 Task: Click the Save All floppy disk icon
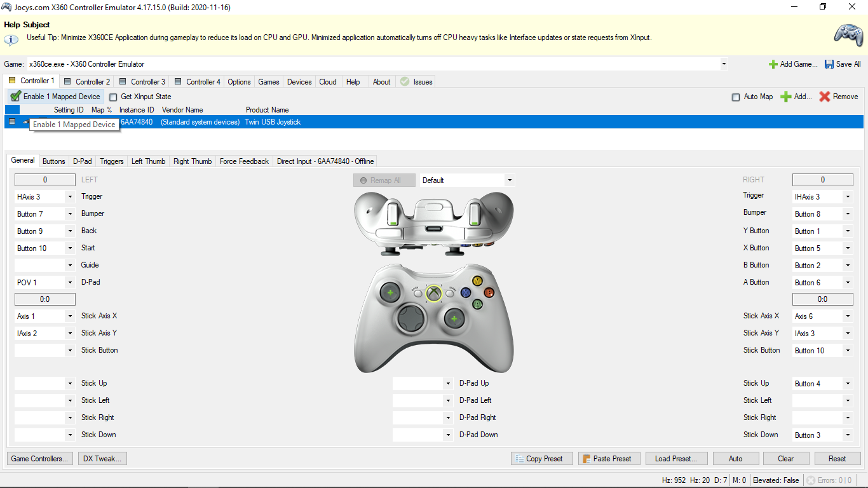click(x=829, y=64)
